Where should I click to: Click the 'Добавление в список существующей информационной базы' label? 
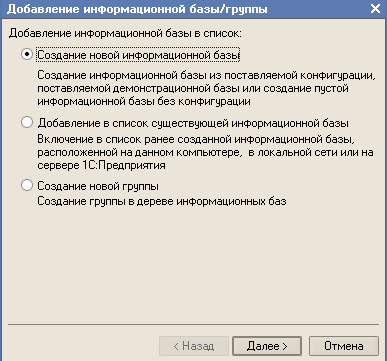coord(193,123)
